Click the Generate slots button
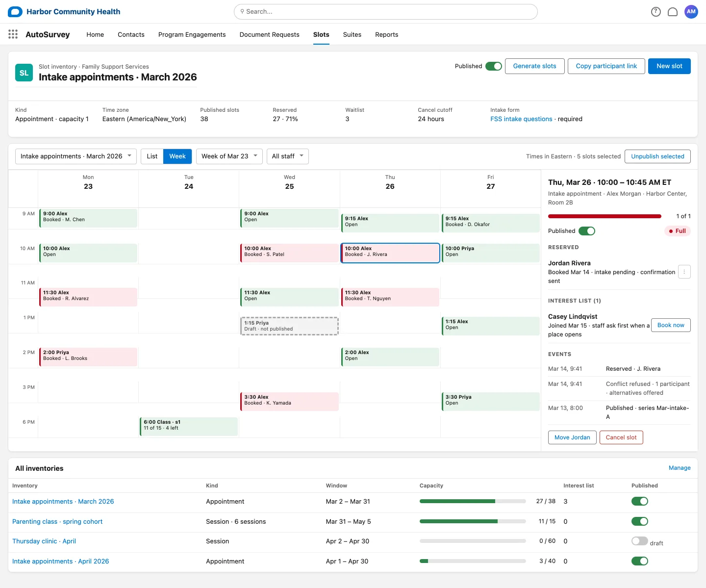 click(x=534, y=66)
